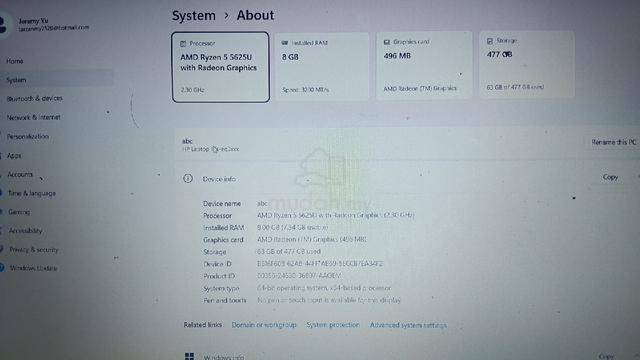
Task: Copy the Device info details
Action: pyautogui.click(x=610, y=177)
